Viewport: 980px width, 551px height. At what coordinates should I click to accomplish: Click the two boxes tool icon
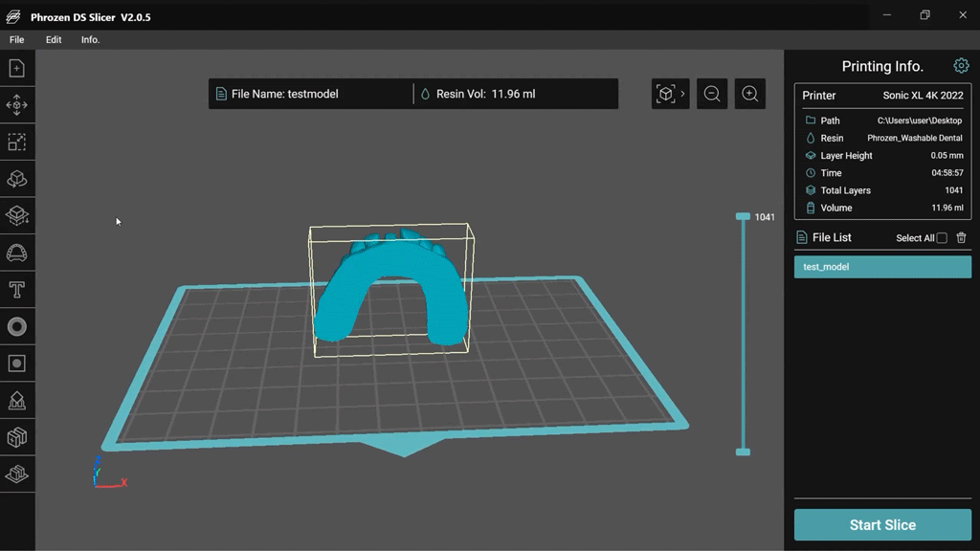click(17, 437)
